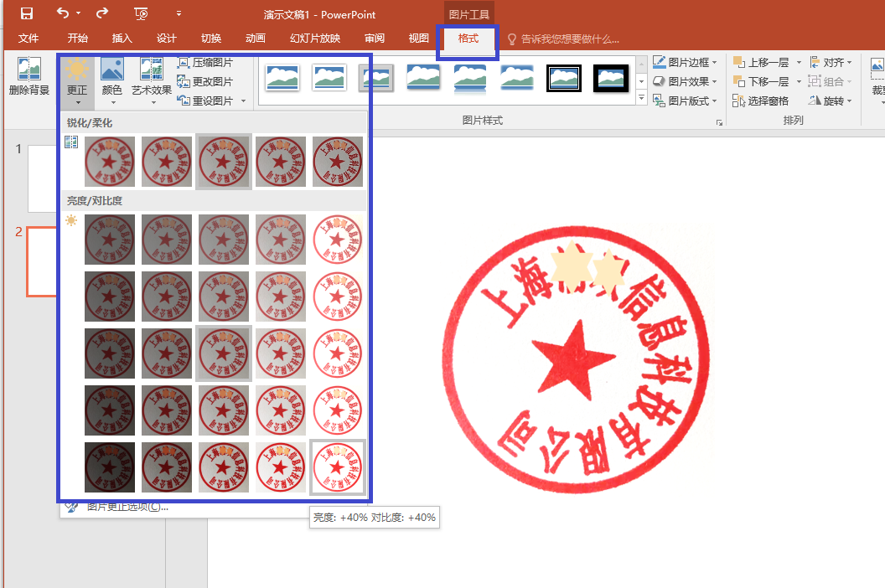The width and height of the screenshot is (885, 588).
Task: Open the 艺术效果 artistic effects dropdown
Action: click(x=151, y=81)
